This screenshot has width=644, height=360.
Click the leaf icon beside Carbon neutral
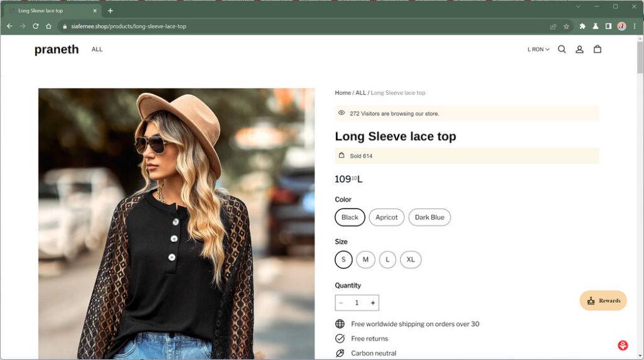point(340,353)
